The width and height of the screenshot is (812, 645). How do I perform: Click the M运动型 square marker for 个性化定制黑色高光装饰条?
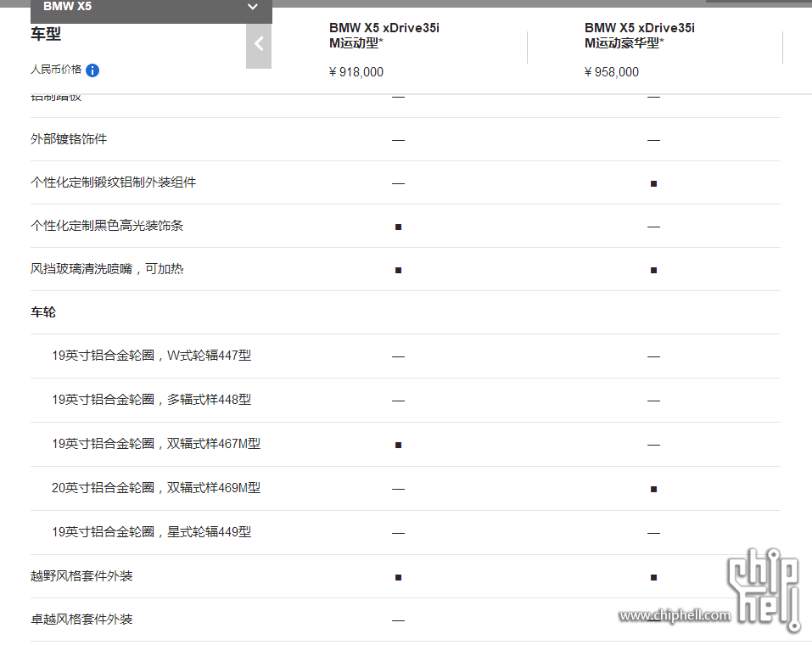(398, 227)
